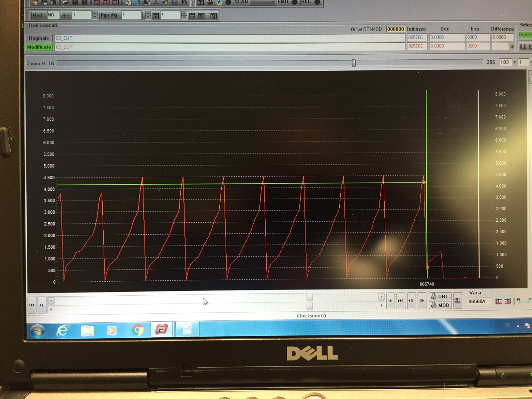This screenshot has width=532, height=399.
Task: Click the sigma checksum toolbar icon
Action: coord(156,2)
